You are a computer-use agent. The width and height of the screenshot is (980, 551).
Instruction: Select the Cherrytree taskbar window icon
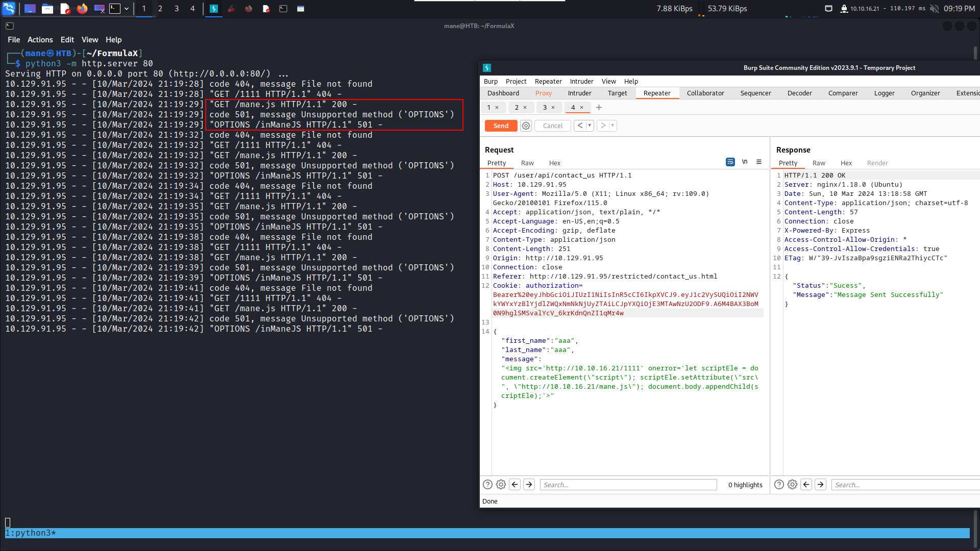[231, 8]
